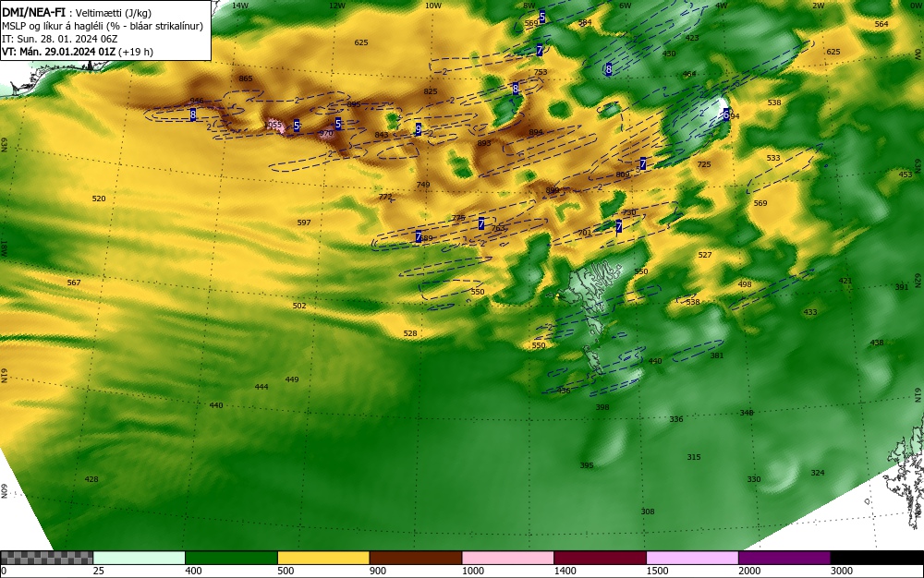Click the map value 772
Screen dimensions: 924x578
[385, 197]
